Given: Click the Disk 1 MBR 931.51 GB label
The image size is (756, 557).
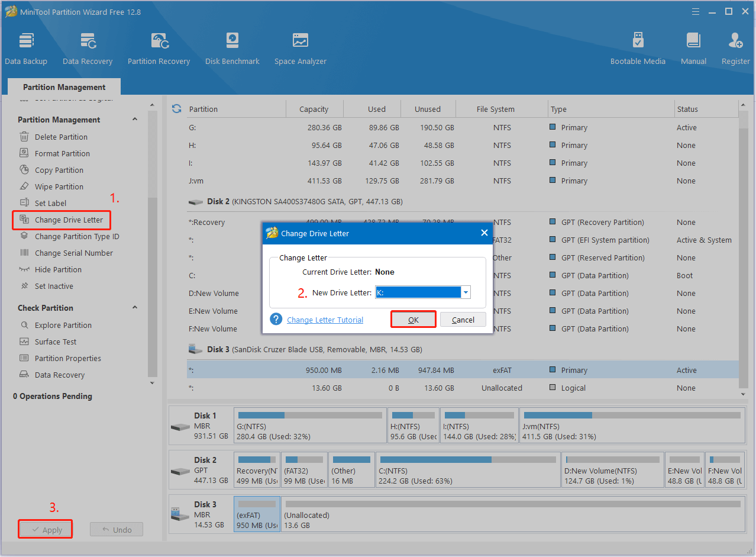Looking at the screenshot, I should tap(200, 426).
